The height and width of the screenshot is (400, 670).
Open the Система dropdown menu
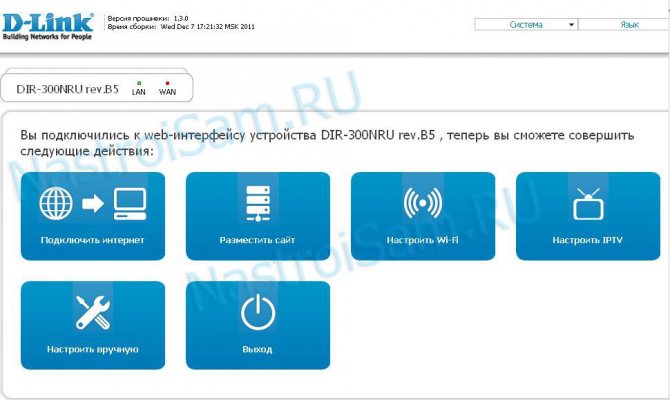526,25
